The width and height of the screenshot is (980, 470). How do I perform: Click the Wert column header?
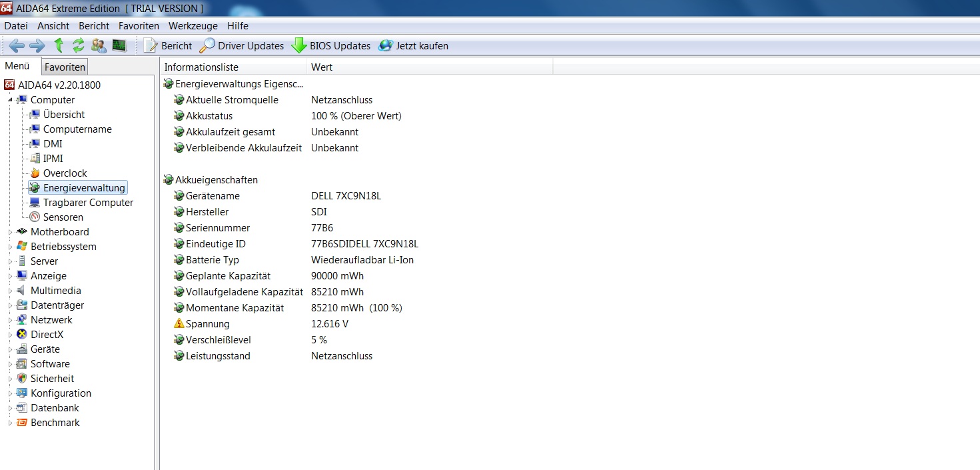pyautogui.click(x=322, y=67)
